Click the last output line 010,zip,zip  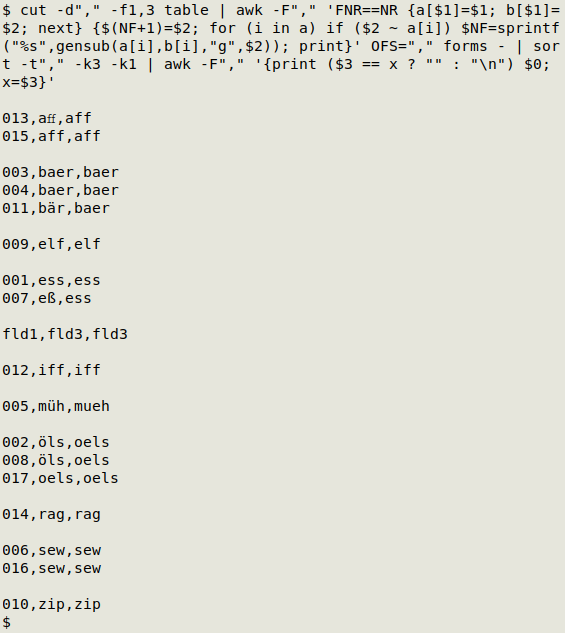point(51,604)
